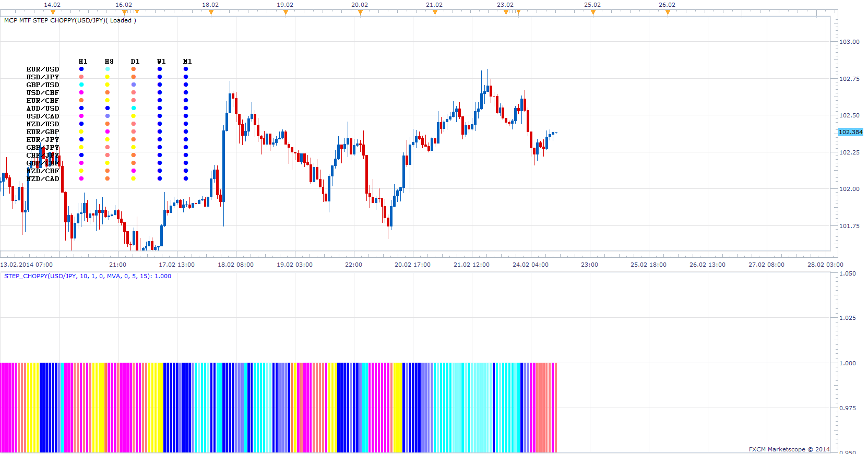Click the 28.02 03:00 time axis label
The width and height of the screenshot is (868, 454).
(825, 265)
